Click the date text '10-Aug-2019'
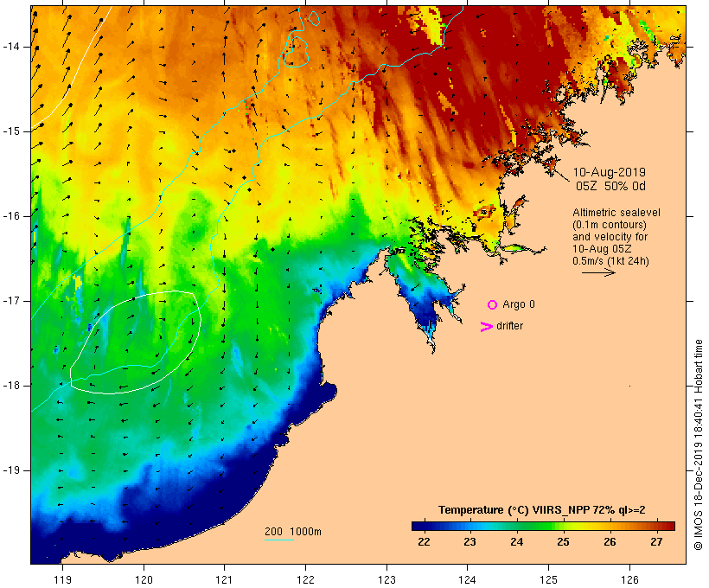 609,172
